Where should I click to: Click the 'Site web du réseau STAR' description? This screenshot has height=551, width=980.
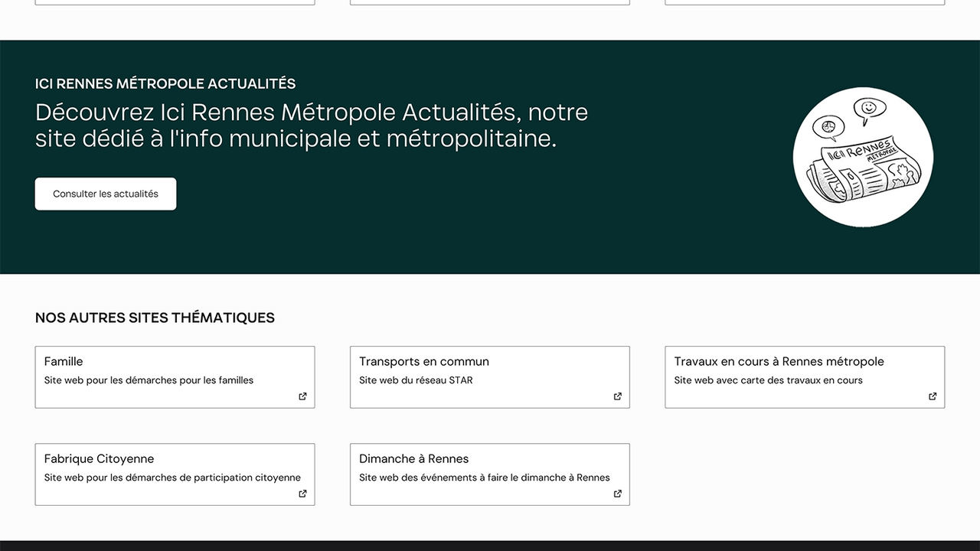[416, 380]
